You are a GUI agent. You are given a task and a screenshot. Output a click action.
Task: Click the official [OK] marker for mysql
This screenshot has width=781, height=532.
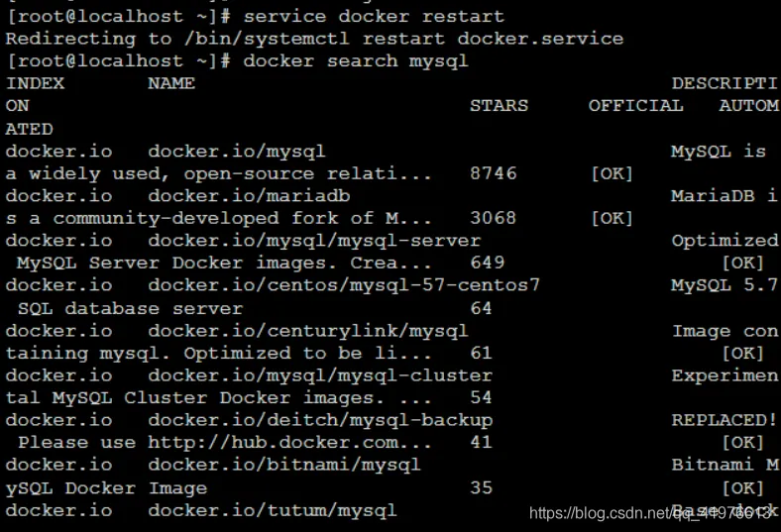coord(613,173)
